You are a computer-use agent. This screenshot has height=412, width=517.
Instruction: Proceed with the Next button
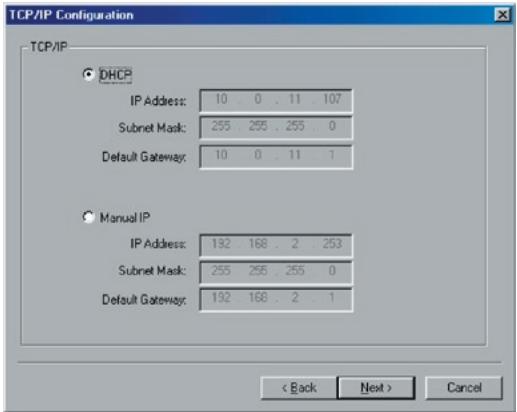point(376,388)
